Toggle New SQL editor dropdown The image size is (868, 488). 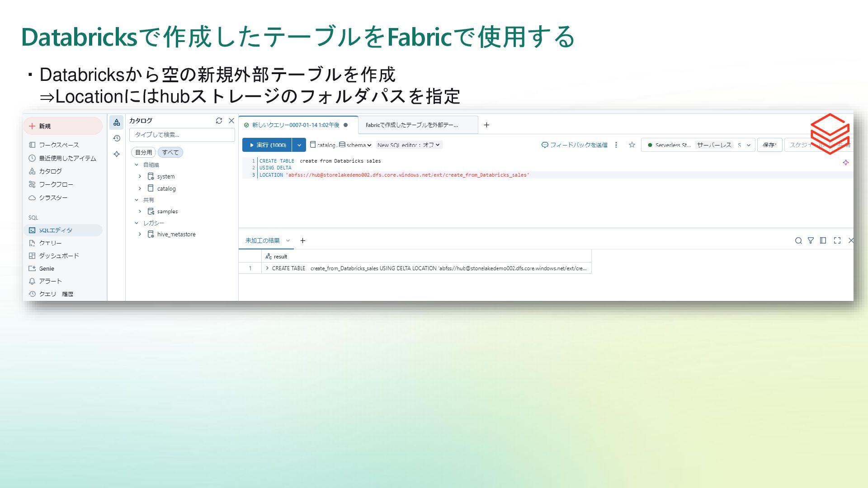(x=409, y=145)
